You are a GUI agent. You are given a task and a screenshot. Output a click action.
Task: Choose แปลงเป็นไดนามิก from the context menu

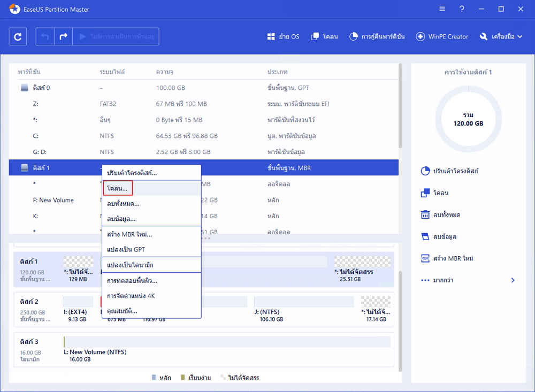[x=151, y=265]
